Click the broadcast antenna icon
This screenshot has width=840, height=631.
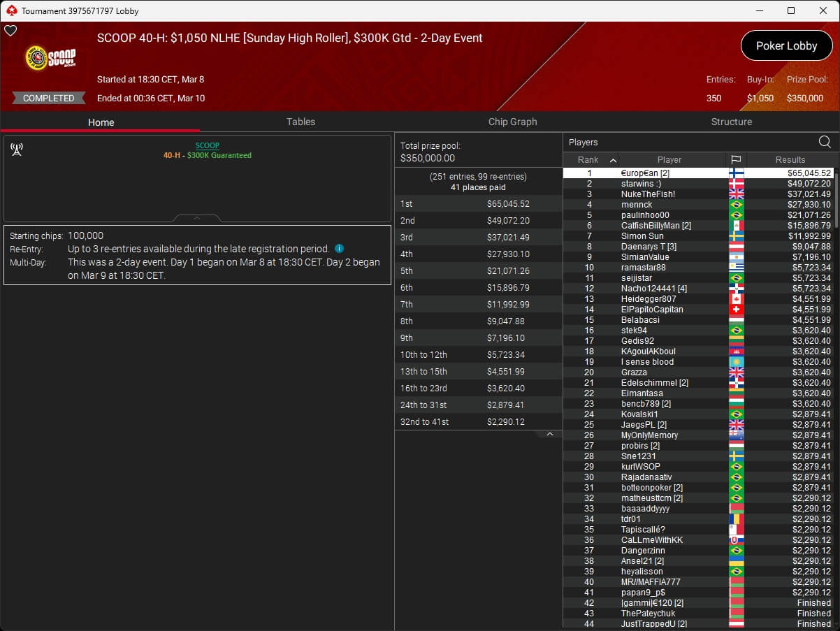click(17, 150)
